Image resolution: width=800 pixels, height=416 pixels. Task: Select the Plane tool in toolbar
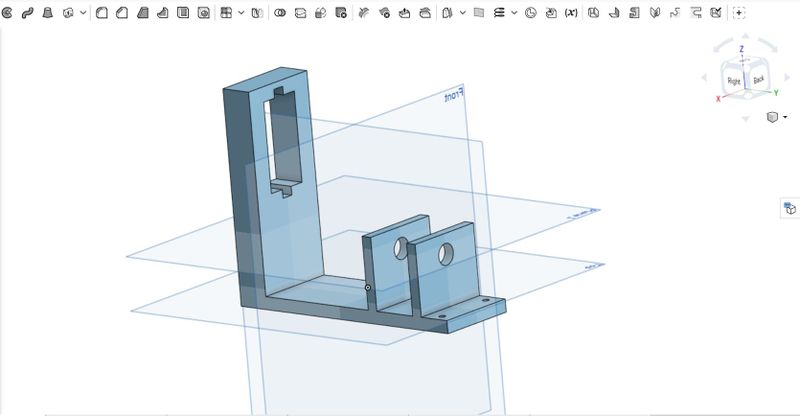[x=479, y=13]
